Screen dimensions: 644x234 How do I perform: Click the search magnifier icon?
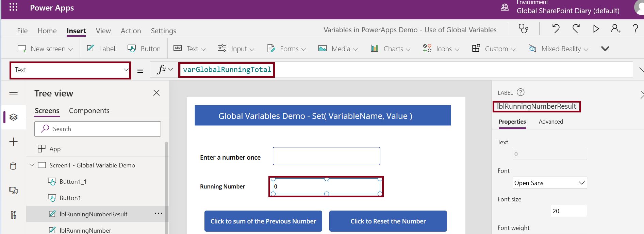(45, 129)
